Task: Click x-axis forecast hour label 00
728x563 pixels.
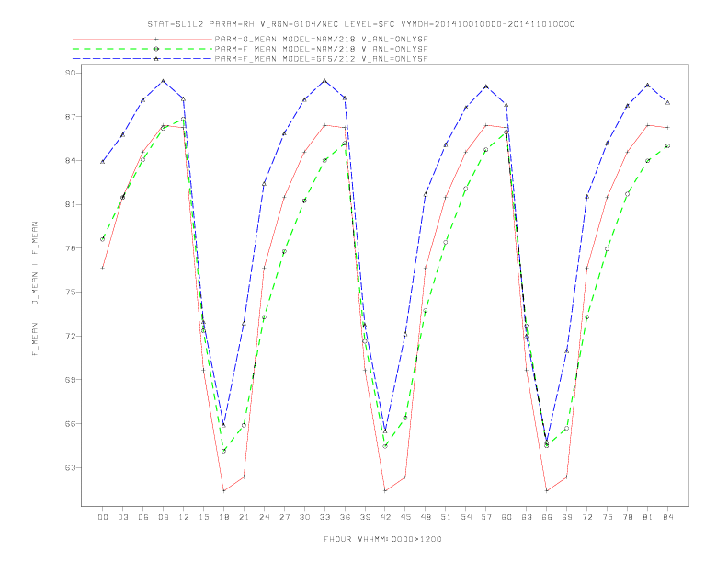Action: click(x=103, y=517)
